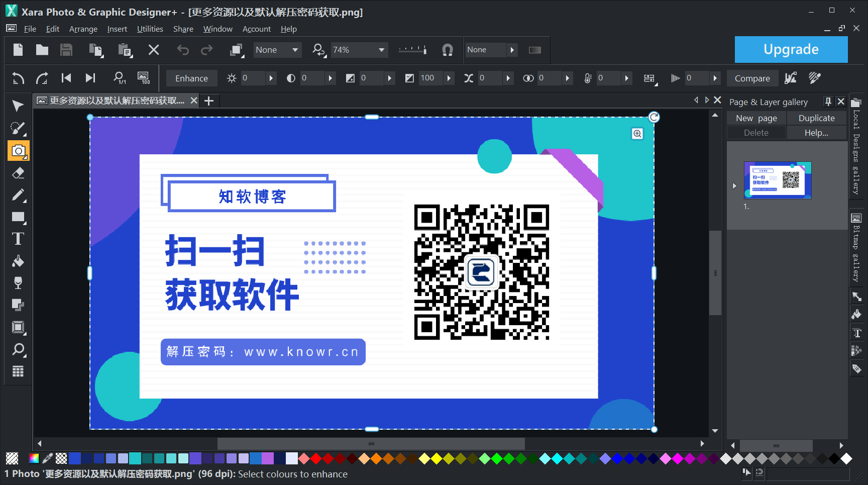This screenshot has height=485, width=868.
Task: Open a file with folder icon
Action: coord(42,50)
